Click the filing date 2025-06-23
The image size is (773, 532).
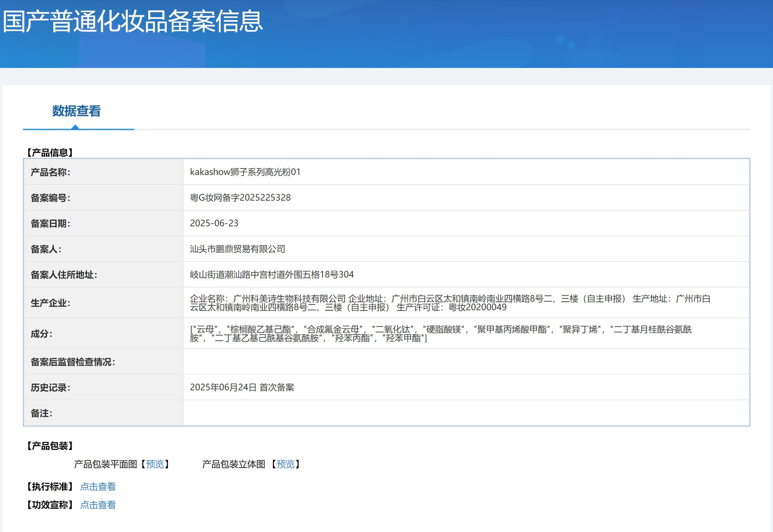[x=214, y=223]
